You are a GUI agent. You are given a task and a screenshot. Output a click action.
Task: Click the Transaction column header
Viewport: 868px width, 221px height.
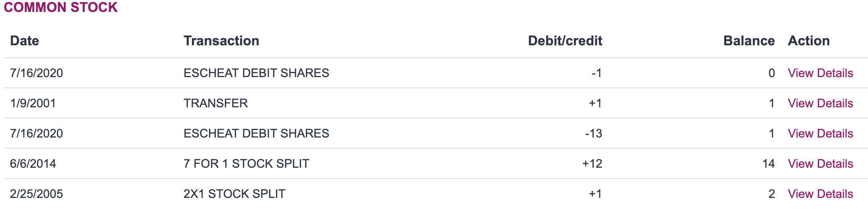click(x=221, y=41)
